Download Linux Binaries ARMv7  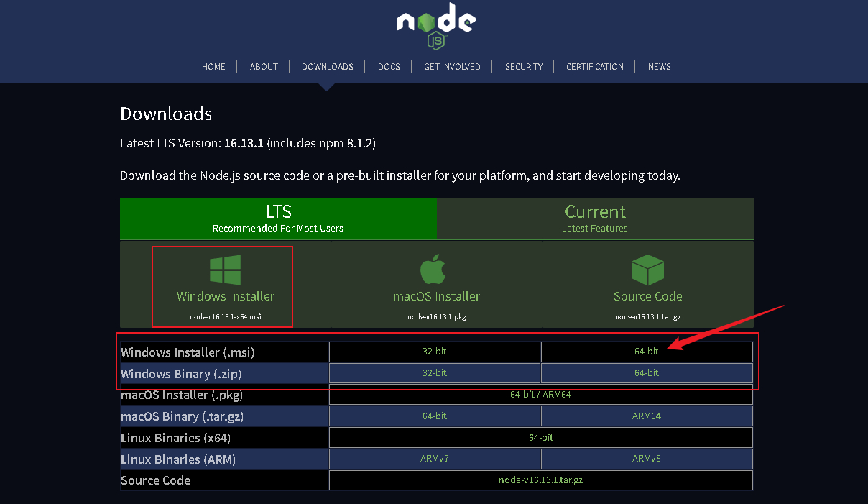coord(435,459)
